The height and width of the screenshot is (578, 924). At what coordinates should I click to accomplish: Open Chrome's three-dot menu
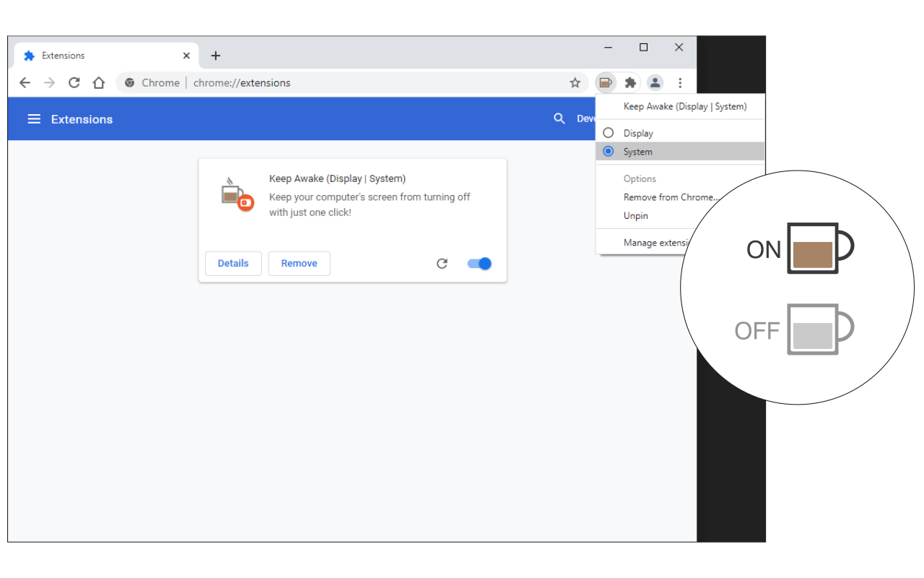tap(680, 82)
